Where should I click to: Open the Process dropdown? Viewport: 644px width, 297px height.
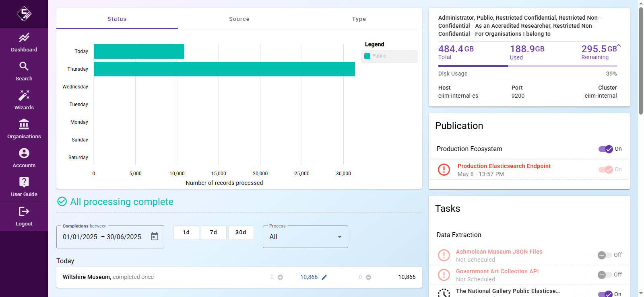pyautogui.click(x=305, y=237)
